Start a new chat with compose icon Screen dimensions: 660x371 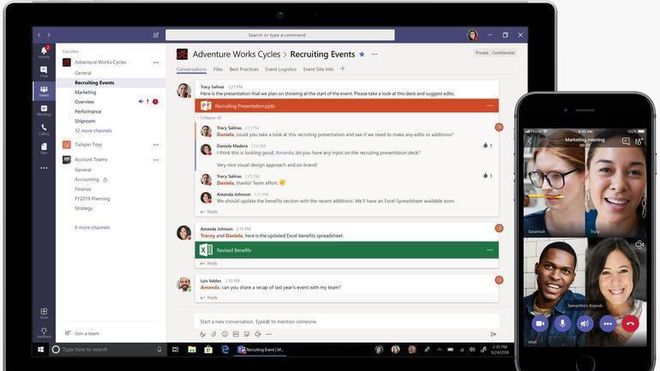[x=156, y=35]
